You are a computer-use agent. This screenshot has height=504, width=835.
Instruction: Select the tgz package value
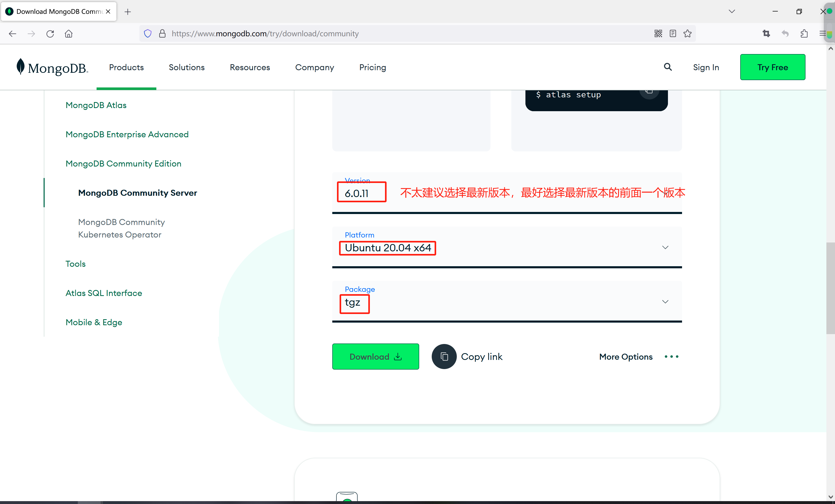click(x=352, y=302)
